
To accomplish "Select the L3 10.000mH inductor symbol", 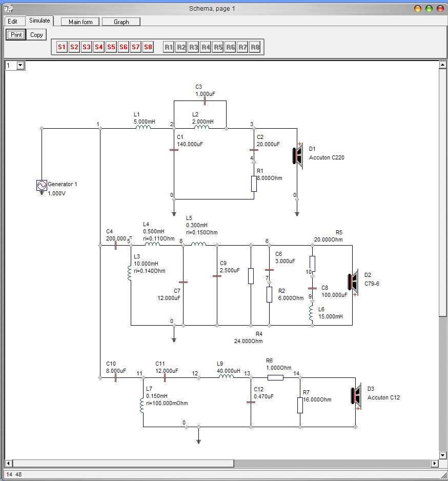I will pyautogui.click(x=129, y=273).
